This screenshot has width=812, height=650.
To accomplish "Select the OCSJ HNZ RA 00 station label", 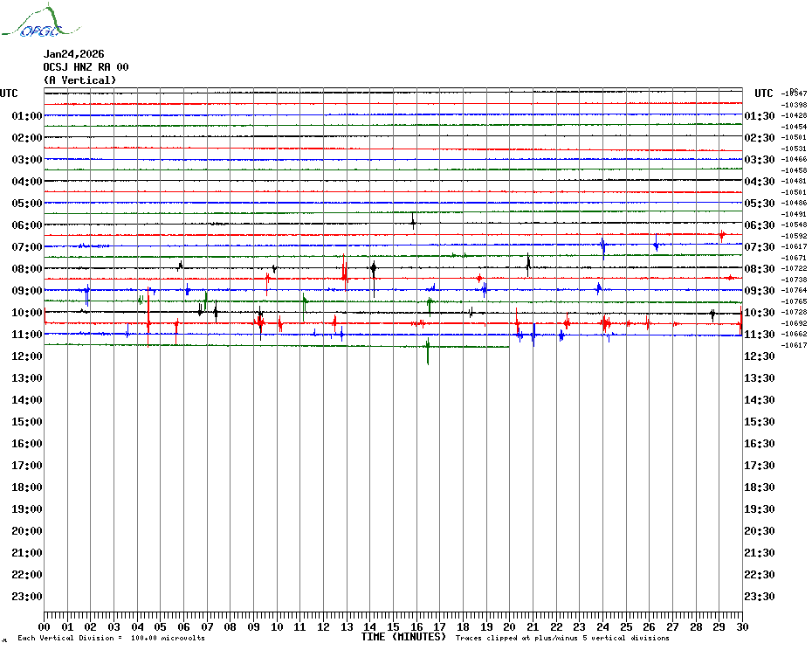I will [x=86, y=67].
